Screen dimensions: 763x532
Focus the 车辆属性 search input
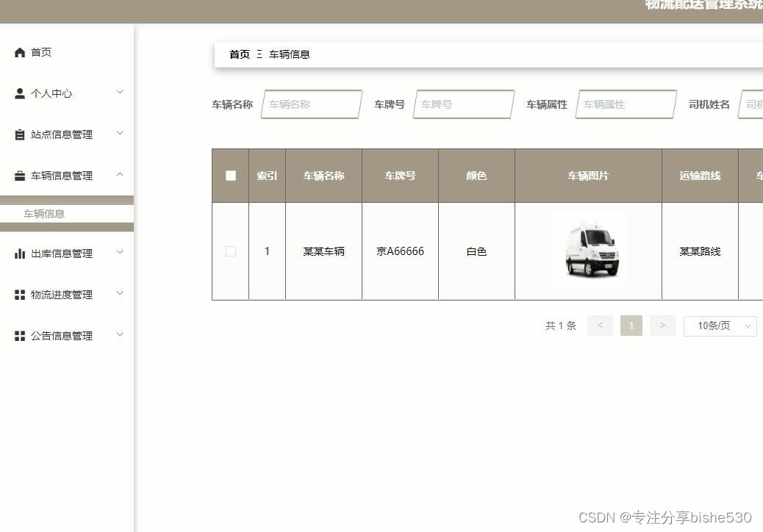(626, 104)
